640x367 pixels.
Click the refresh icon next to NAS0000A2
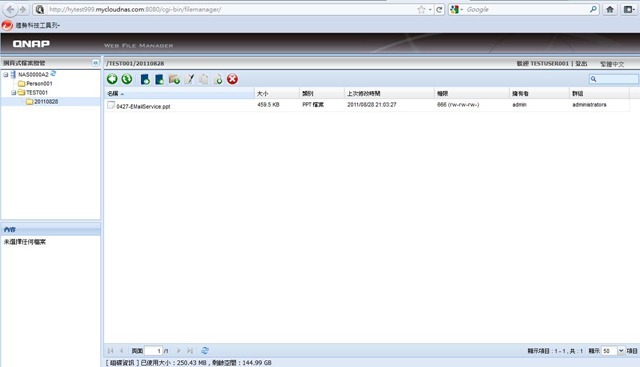53,73
